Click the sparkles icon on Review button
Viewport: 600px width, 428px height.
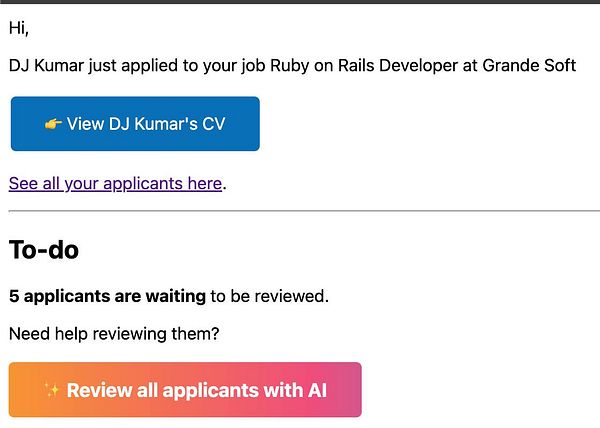click(x=52, y=390)
